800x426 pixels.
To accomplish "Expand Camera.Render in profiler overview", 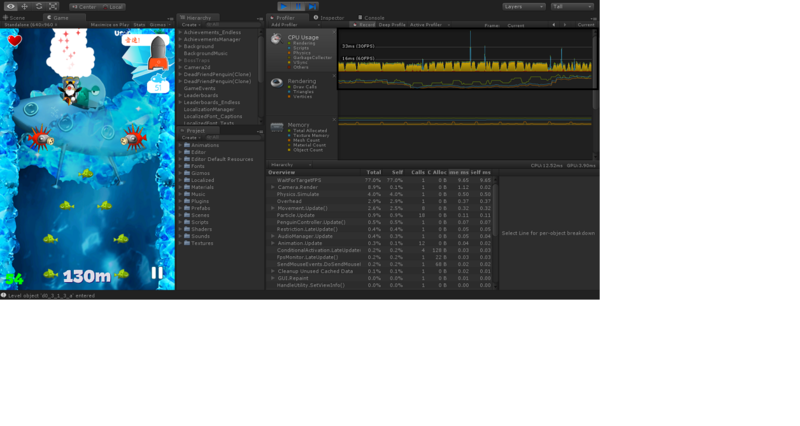I will 273,187.
